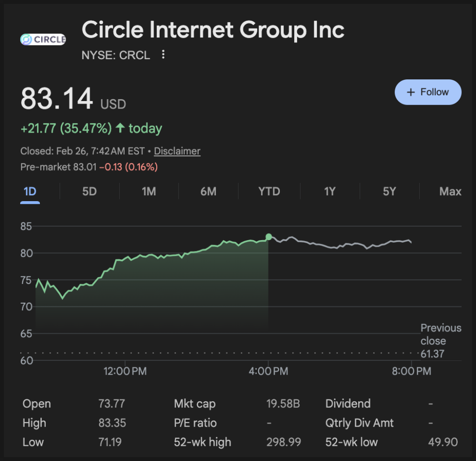The image size is (476, 461).
Task: Show the Max range chart
Action: [x=450, y=191]
